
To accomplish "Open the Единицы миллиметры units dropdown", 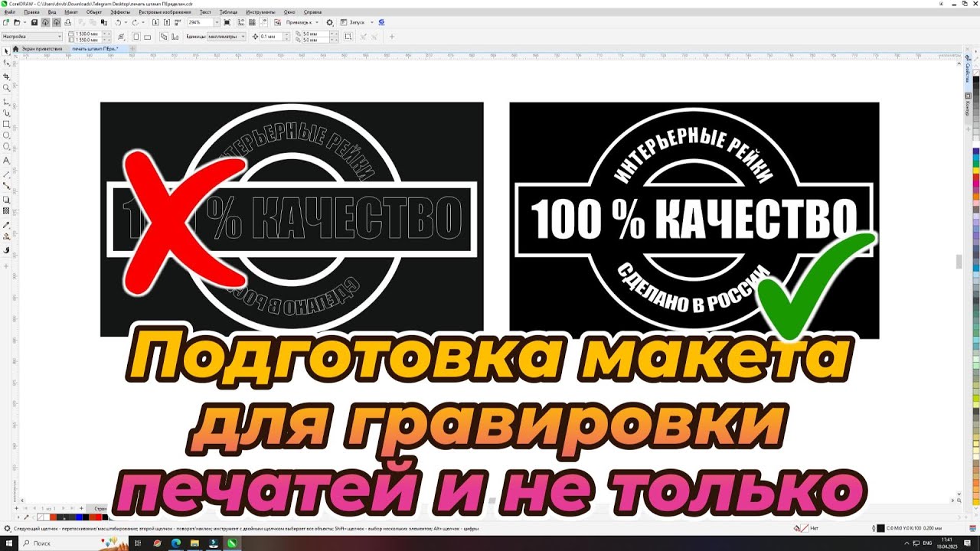I will tap(227, 37).
